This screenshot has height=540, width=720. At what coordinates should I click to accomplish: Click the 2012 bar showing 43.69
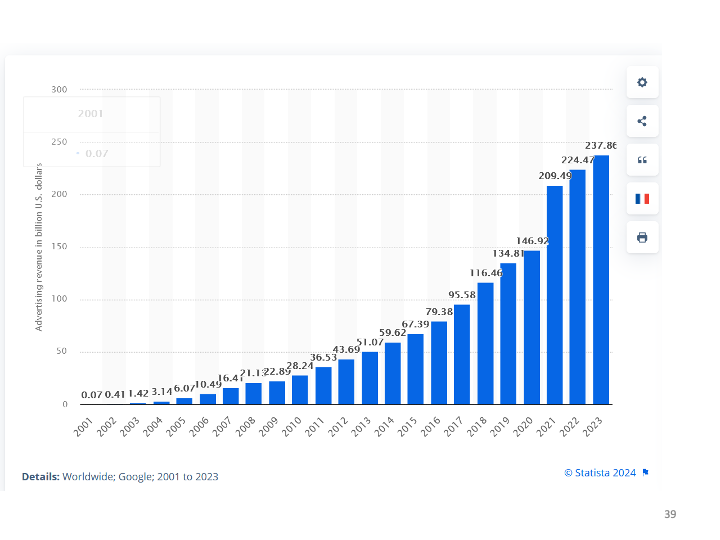click(346, 381)
